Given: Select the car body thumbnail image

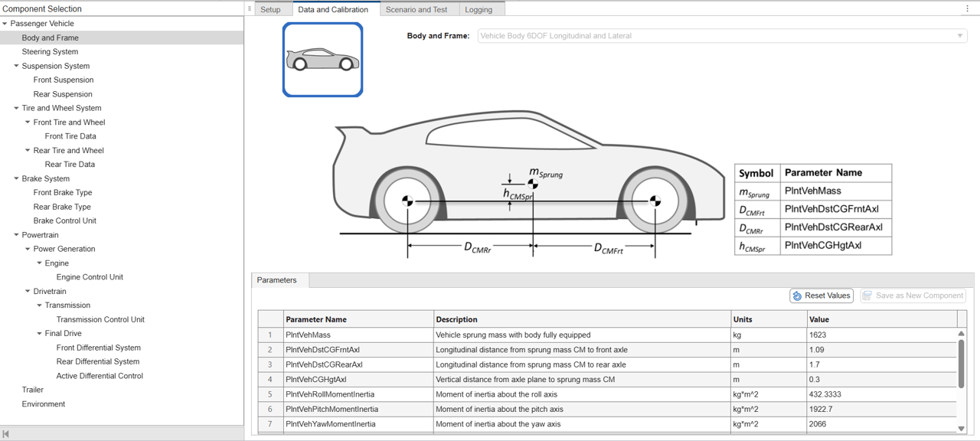Looking at the screenshot, I should tap(322, 60).
